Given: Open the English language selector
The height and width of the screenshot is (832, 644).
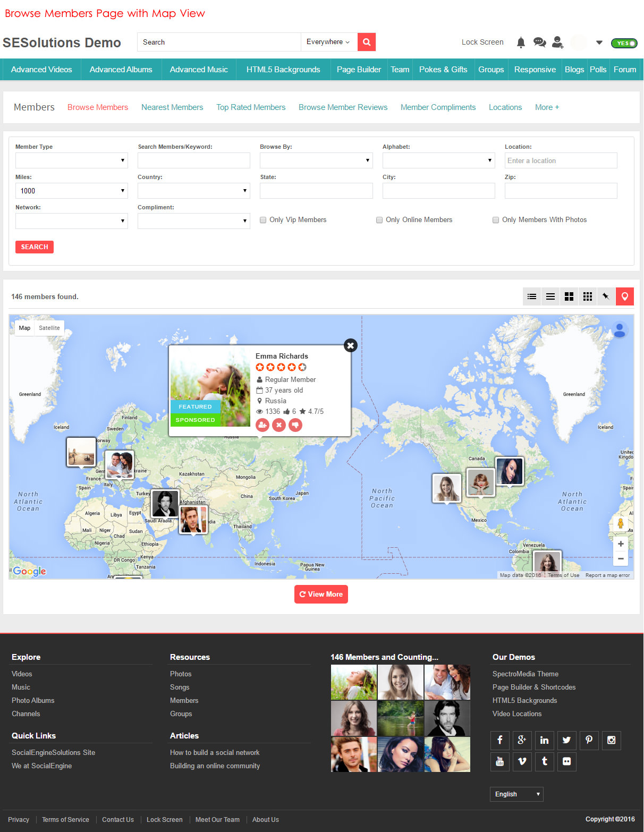Looking at the screenshot, I should point(516,794).
